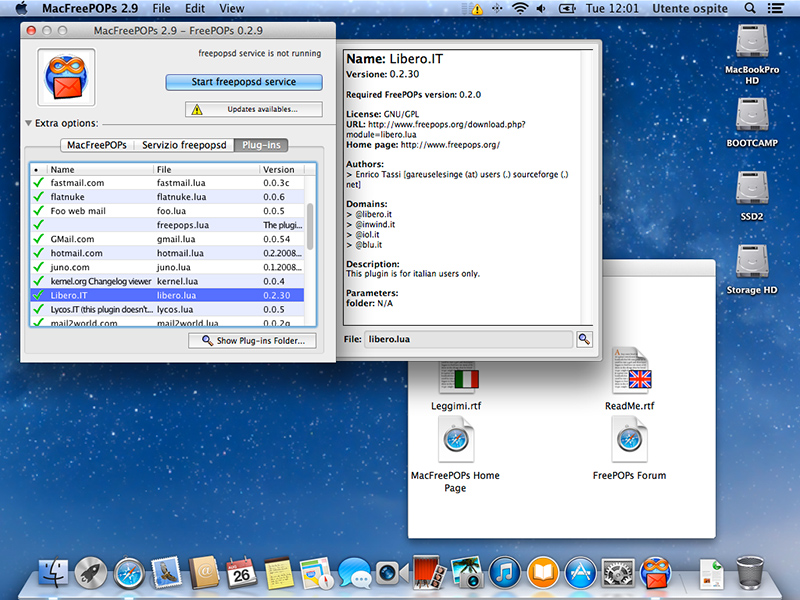Click the File field containing libero.lua

[468, 339]
